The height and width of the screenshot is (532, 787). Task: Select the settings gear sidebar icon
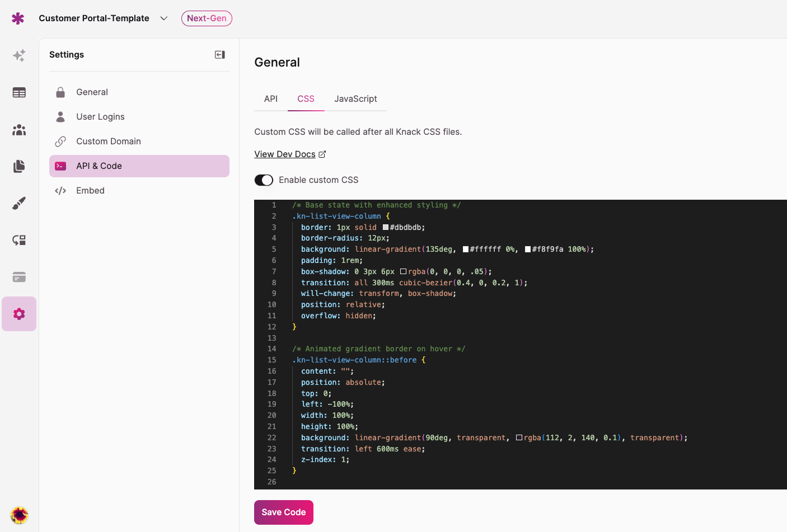(x=19, y=314)
